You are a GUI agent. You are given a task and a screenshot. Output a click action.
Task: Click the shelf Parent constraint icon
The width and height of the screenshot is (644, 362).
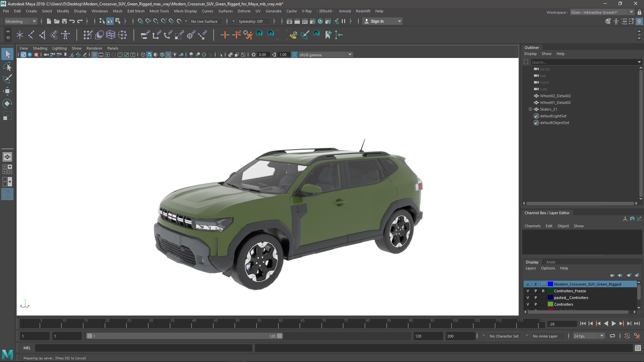145,35
